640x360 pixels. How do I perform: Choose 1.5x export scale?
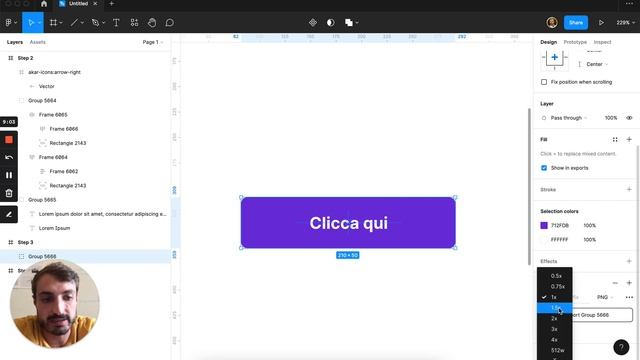[x=555, y=308]
